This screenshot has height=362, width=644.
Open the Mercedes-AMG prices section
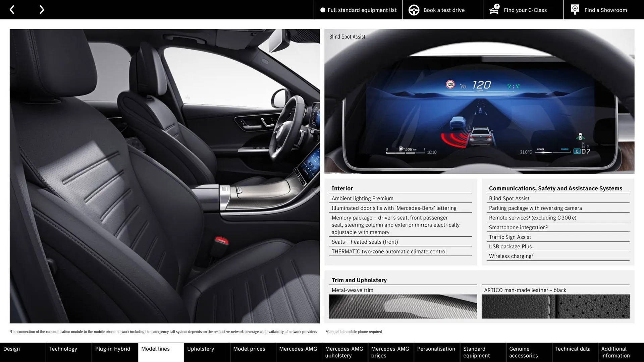pyautogui.click(x=390, y=352)
